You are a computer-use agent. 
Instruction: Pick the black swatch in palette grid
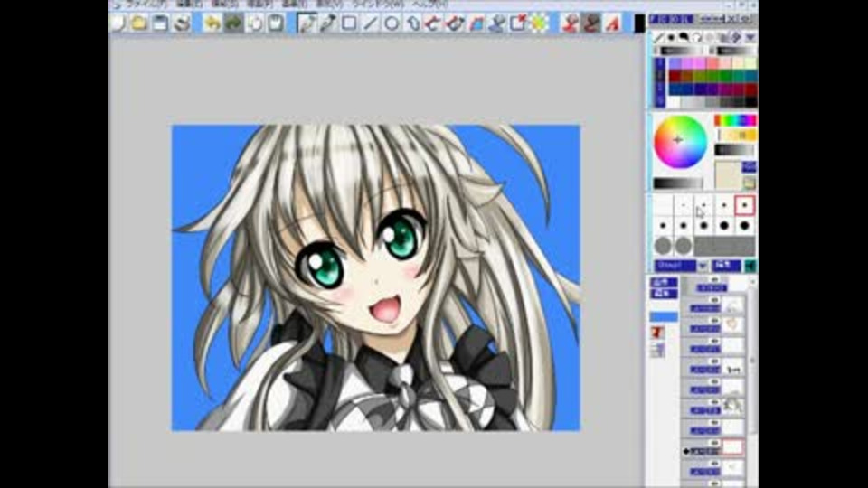point(750,102)
